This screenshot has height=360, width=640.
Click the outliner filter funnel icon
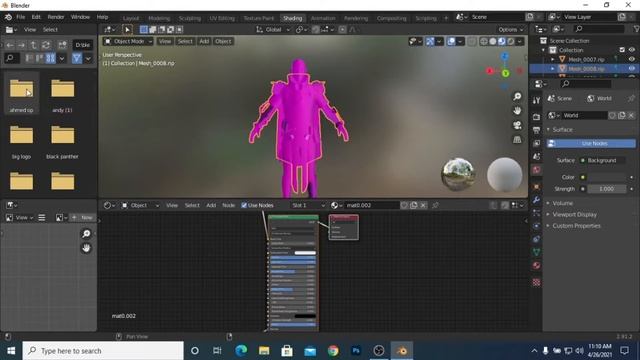tap(636, 29)
